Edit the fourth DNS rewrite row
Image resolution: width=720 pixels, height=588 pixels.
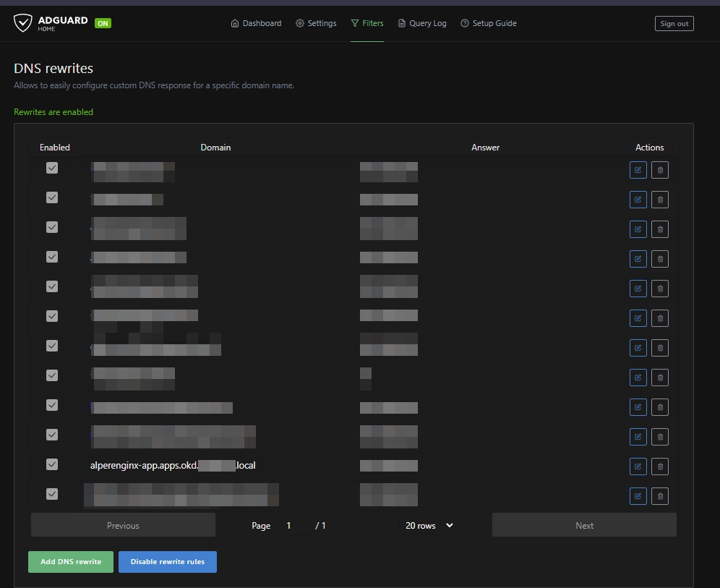pyautogui.click(x=638, y=259)
